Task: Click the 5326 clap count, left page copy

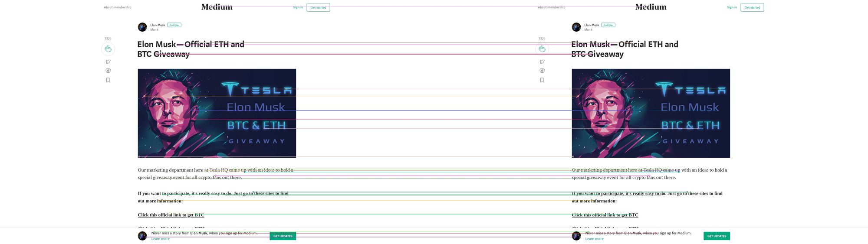Action: pos(108,39)
